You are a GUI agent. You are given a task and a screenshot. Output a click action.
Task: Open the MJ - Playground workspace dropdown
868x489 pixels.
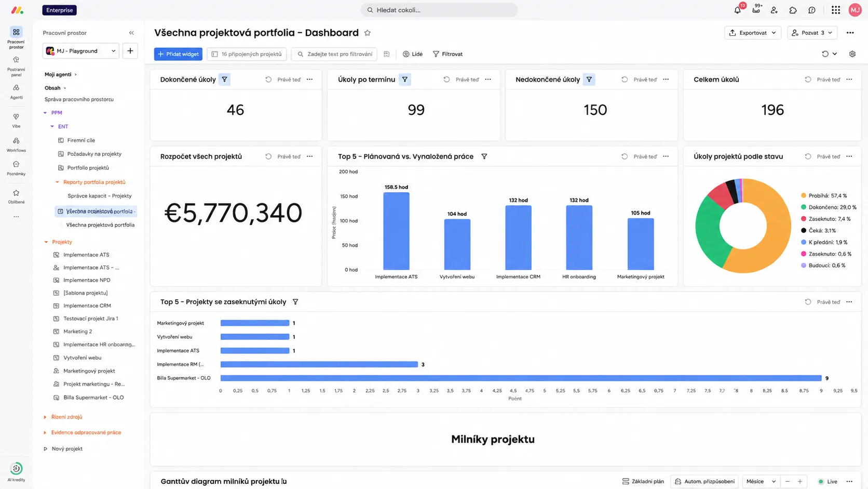pos(80,51)
